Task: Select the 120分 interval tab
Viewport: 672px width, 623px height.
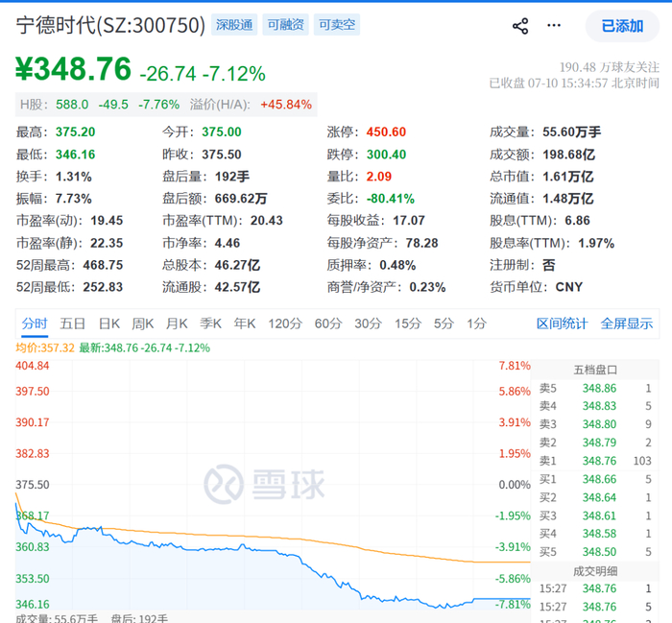Action: (285, 323)
